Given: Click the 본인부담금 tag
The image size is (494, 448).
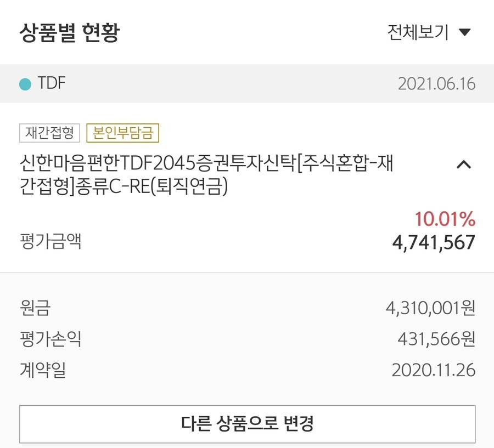Looking at the screenshot, I should [122, 133].
